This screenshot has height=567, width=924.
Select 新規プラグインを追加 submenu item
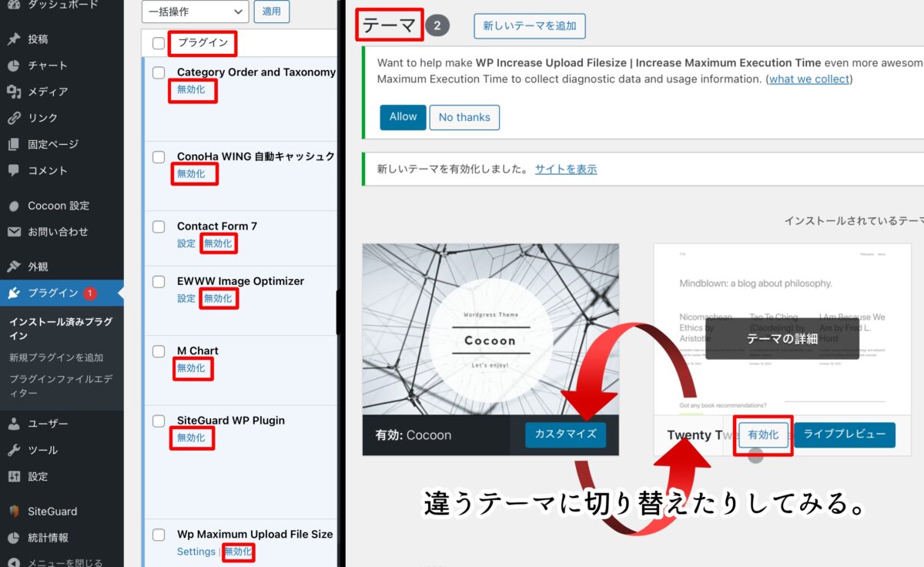56,357
